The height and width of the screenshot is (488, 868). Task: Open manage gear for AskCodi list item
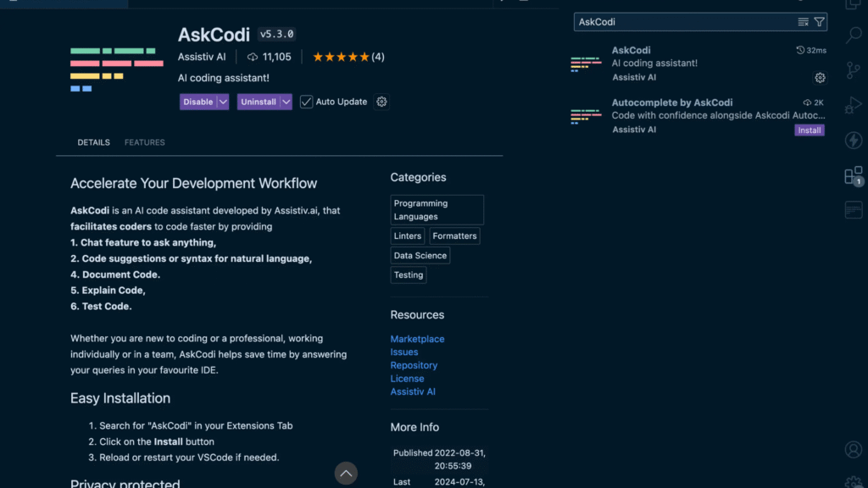(x=820, y=78)
